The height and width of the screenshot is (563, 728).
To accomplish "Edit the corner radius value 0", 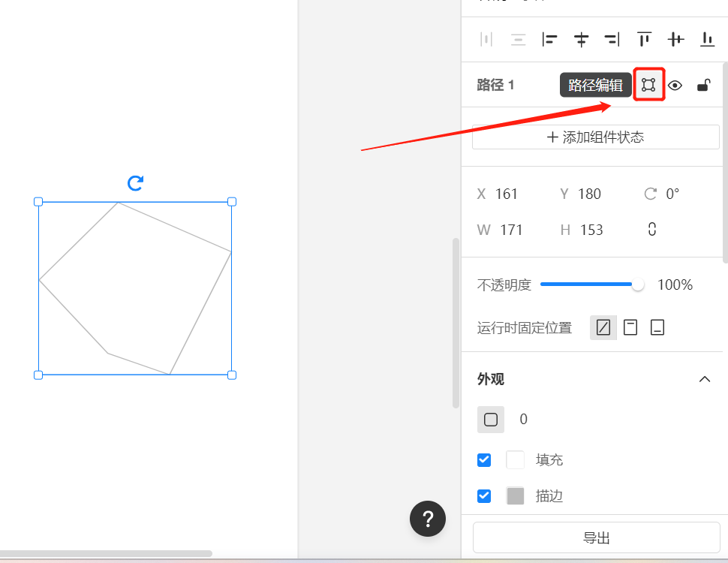I will 523,420.
